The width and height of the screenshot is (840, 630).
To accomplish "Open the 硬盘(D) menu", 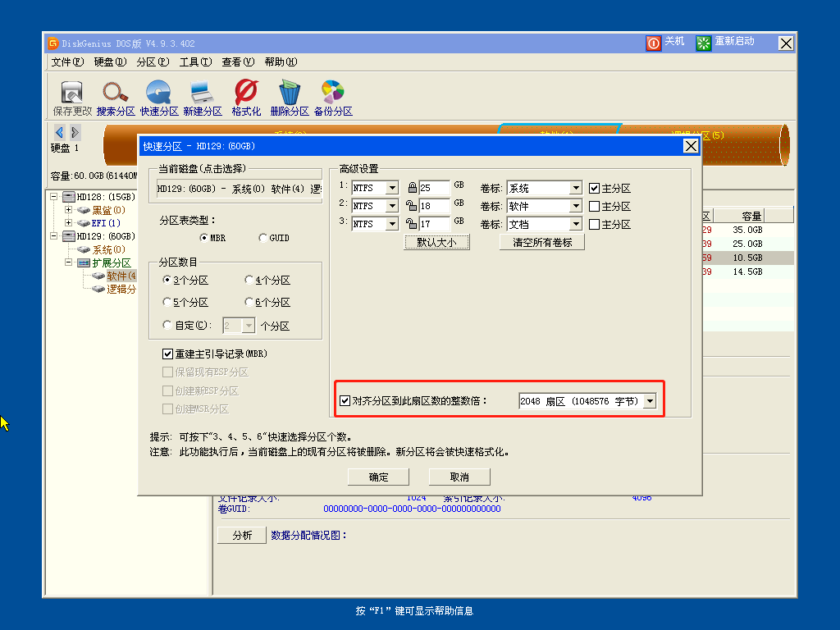I will (x=110, y=62).
